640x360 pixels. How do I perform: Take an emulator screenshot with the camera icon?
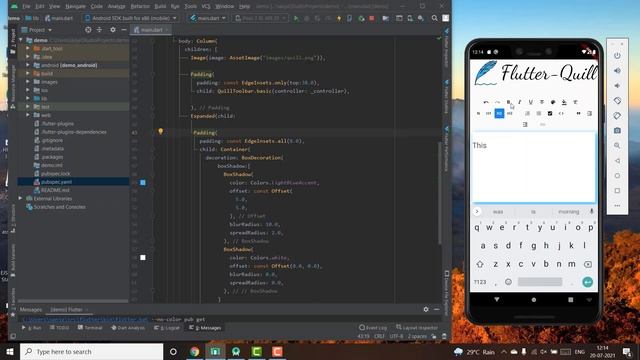pyautogui.click(x=617, y=131)
